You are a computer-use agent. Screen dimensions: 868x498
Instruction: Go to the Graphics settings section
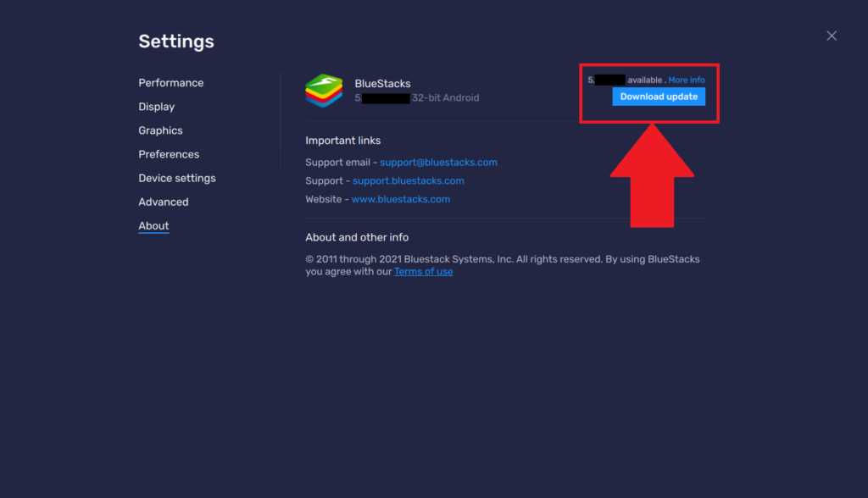[x=160, y=130]
